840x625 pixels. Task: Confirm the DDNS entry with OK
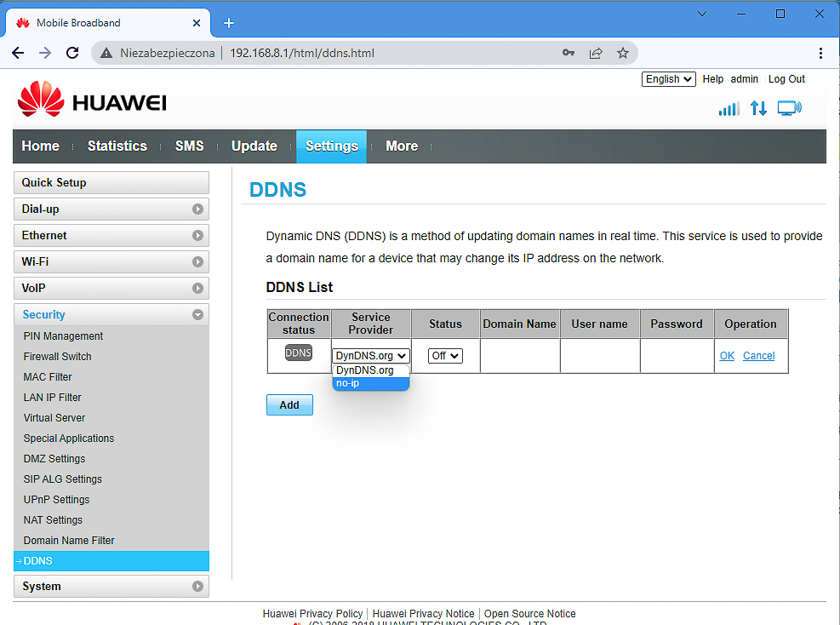[727, 355]
